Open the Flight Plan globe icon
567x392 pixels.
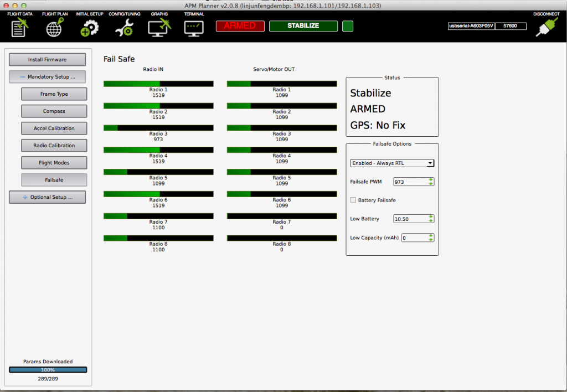click(x=54, y=27)
